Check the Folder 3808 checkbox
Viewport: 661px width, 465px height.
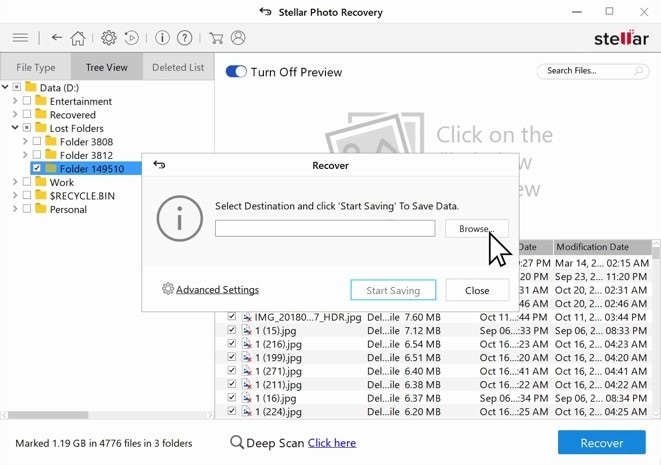(x=37, y=141)
